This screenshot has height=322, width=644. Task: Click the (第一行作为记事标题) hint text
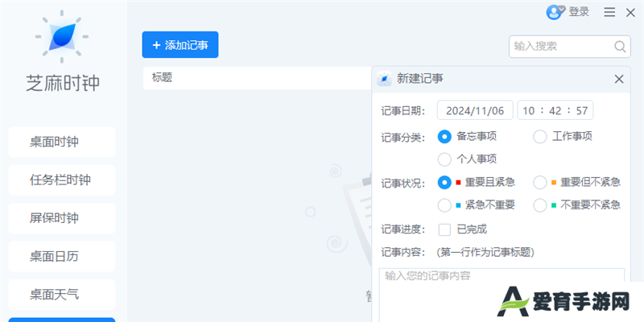485,252
